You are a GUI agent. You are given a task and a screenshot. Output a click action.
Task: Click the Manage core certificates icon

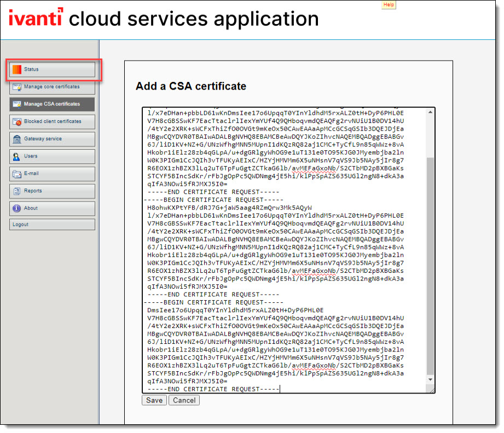point(17,87)
